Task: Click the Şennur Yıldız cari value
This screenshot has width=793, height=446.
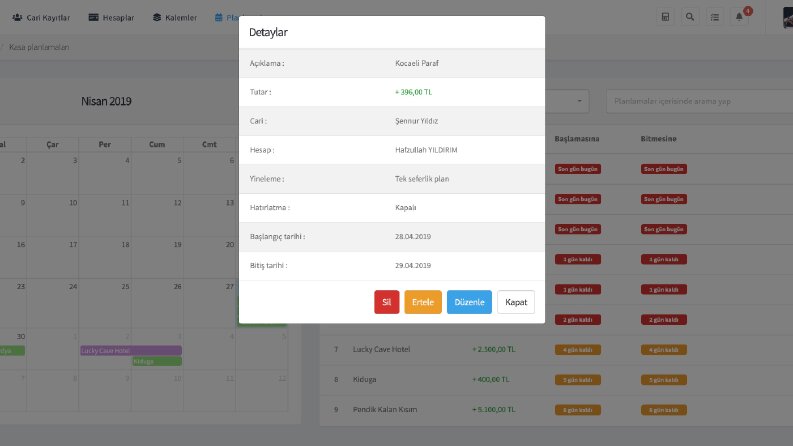Action: point(417,121)
